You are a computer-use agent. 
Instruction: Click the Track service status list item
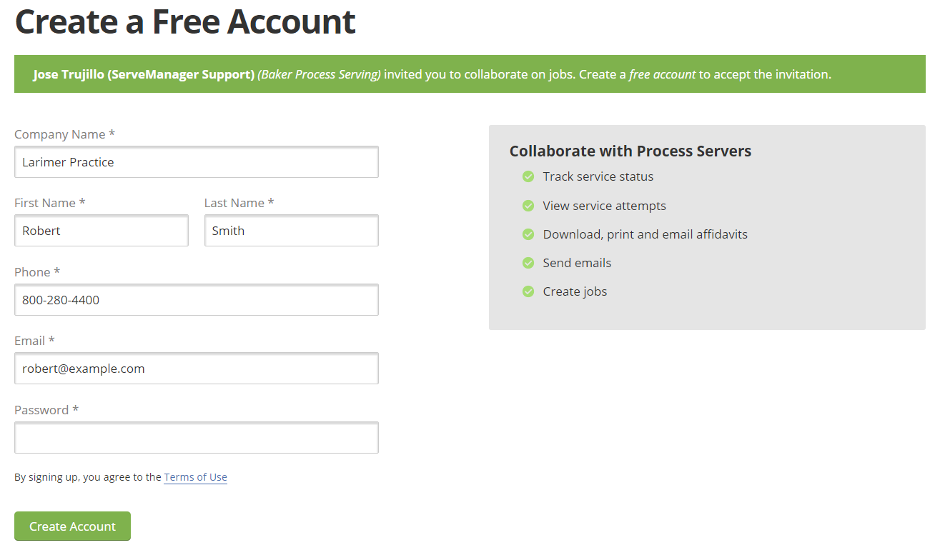tap(598, 176)
